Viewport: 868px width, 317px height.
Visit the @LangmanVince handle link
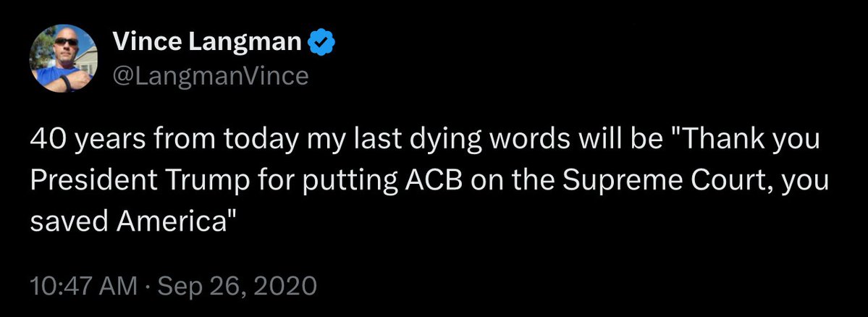211,76
